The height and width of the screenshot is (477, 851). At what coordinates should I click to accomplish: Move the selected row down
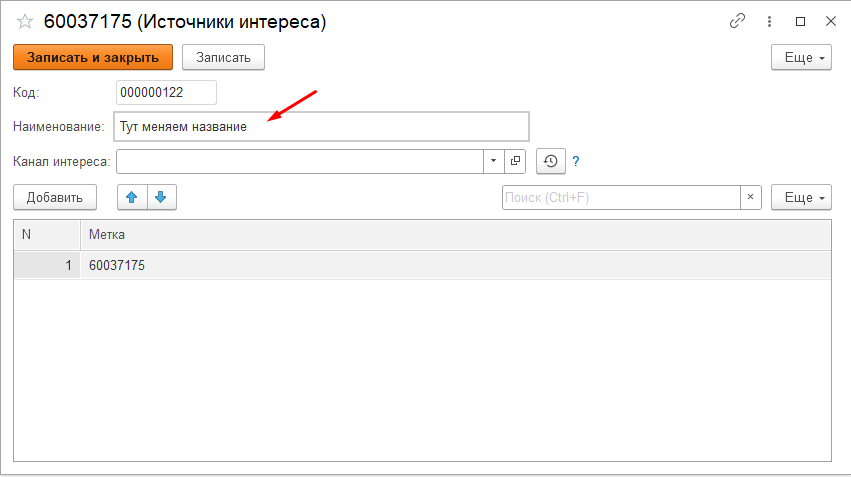[x=161, y=197]
